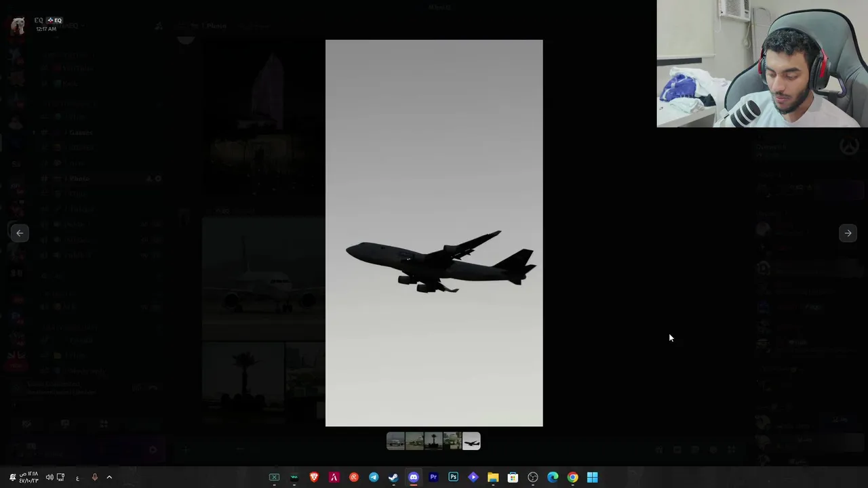This screenshot has height=488, width=868.
Task: Expand hidden tray icons with the chevron
Action: click(109, 478)
